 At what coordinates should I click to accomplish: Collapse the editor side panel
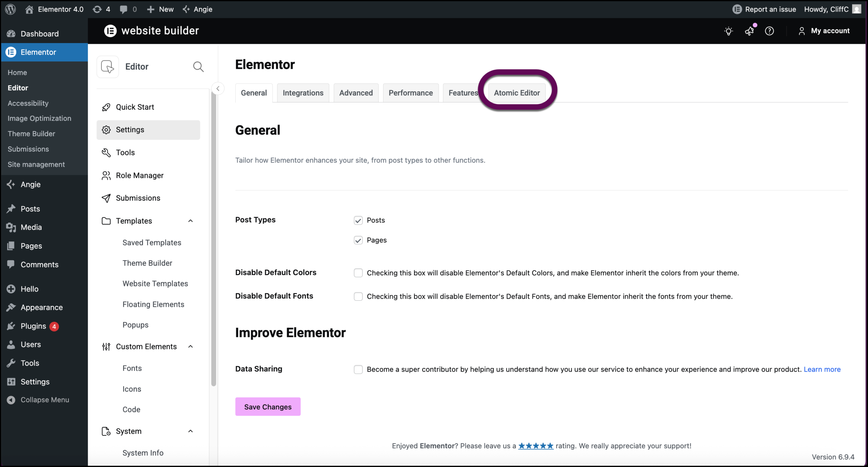(x=218, y=88)
